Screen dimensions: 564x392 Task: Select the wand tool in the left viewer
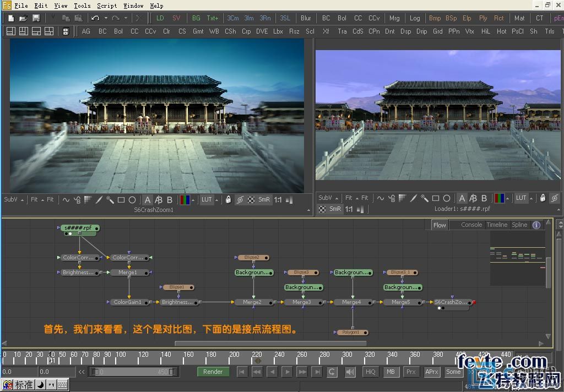[x=110, y=200]
